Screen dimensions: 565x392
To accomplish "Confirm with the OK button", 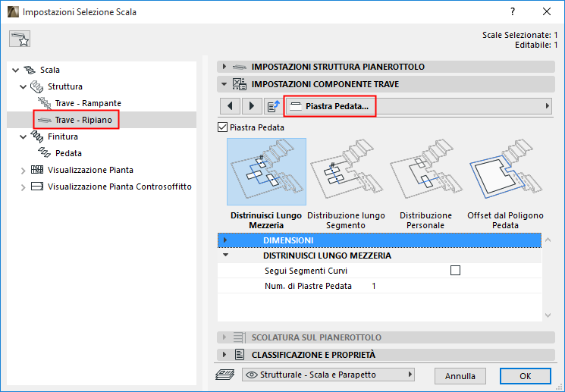I will coord(526,376).
